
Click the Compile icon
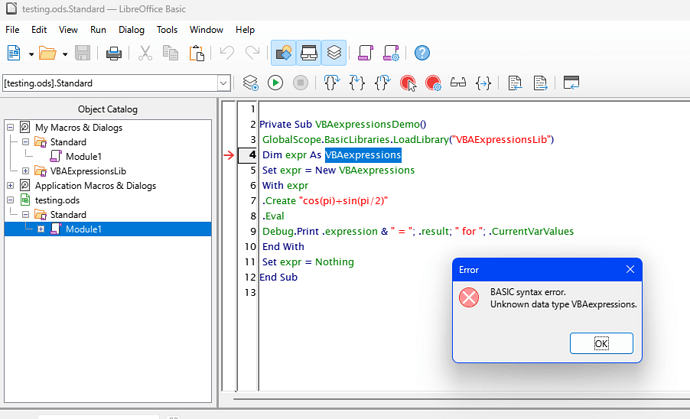(250, 83)
